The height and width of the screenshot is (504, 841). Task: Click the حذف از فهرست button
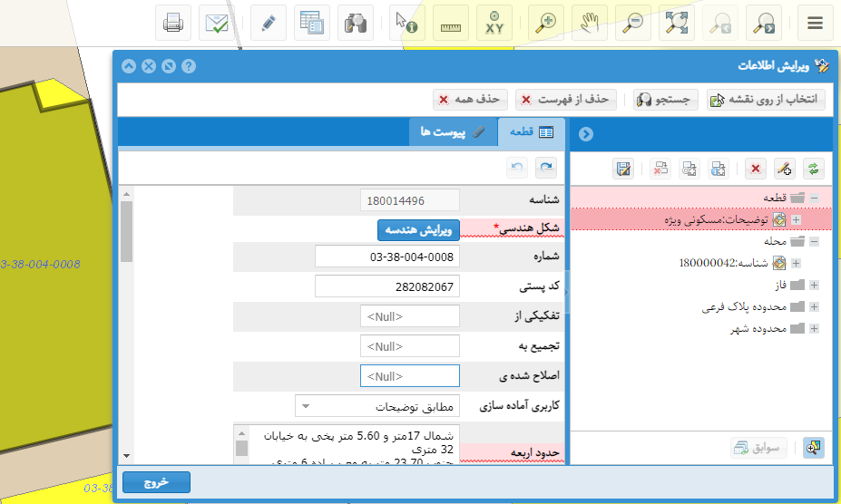[x=566, y=99]
